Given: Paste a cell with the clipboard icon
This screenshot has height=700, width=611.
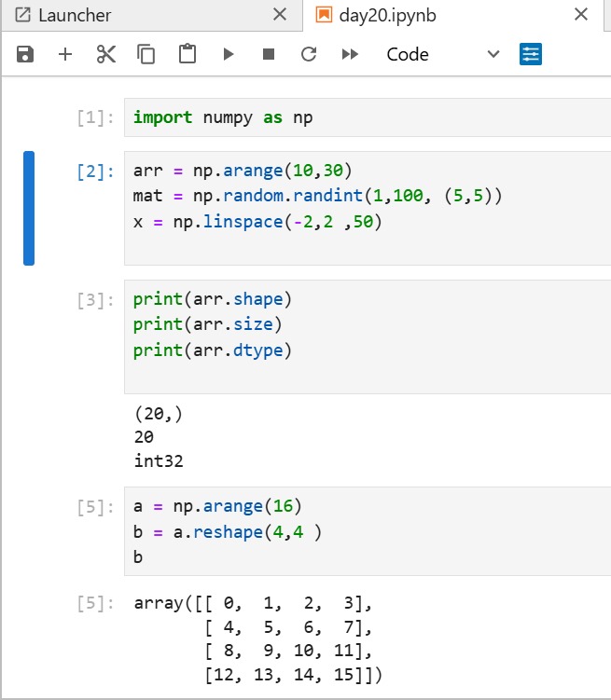Looking at the screenshot, I should tap(187, 54).
